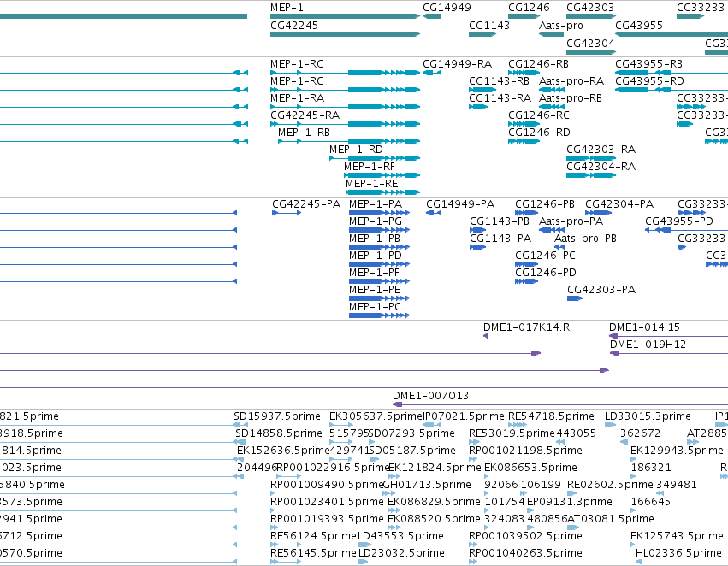Select the CG43955 gene label

coord(639,26)
